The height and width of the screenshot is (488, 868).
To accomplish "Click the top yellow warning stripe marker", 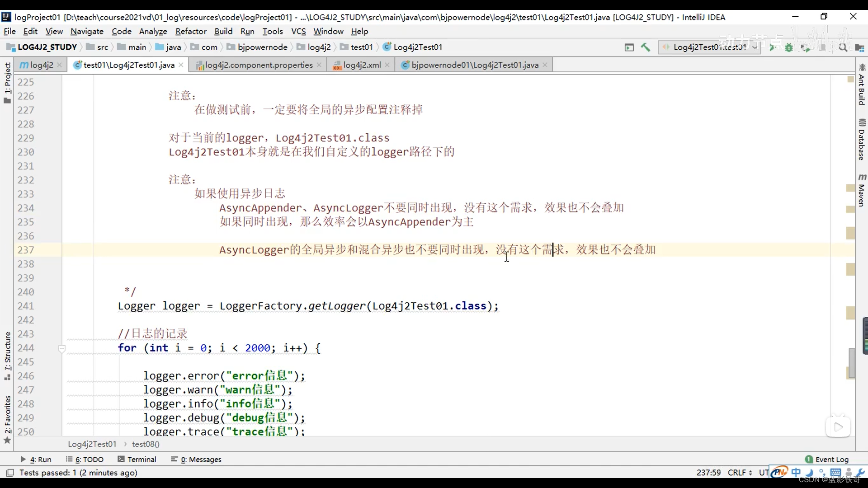I will (x=850, y=79).
